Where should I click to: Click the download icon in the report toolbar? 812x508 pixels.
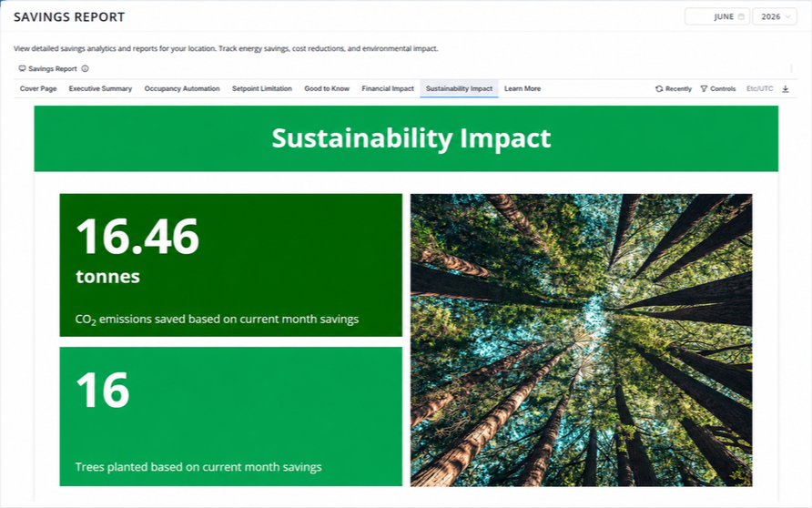coord(786,89)
